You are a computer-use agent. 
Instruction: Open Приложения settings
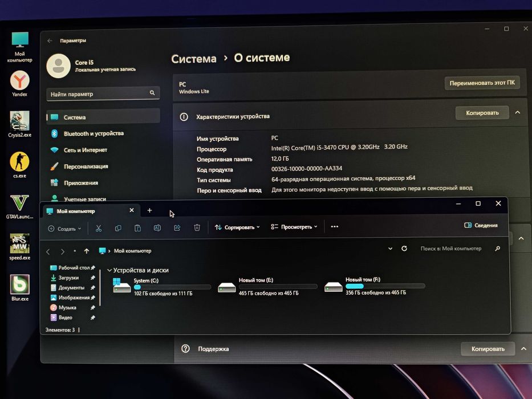coord(103,183)
